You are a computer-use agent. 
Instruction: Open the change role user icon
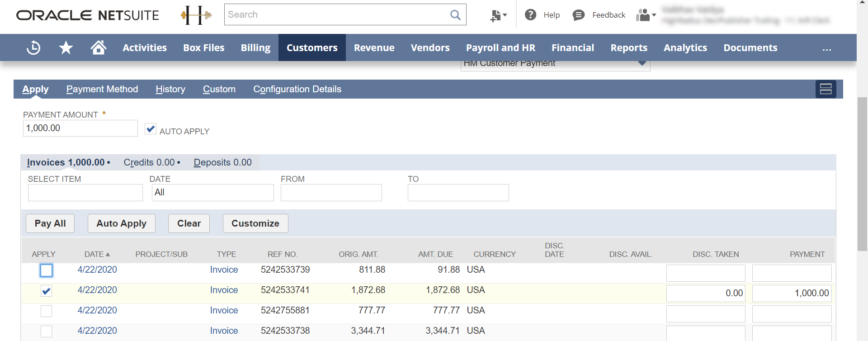click(x=645, y=15)
